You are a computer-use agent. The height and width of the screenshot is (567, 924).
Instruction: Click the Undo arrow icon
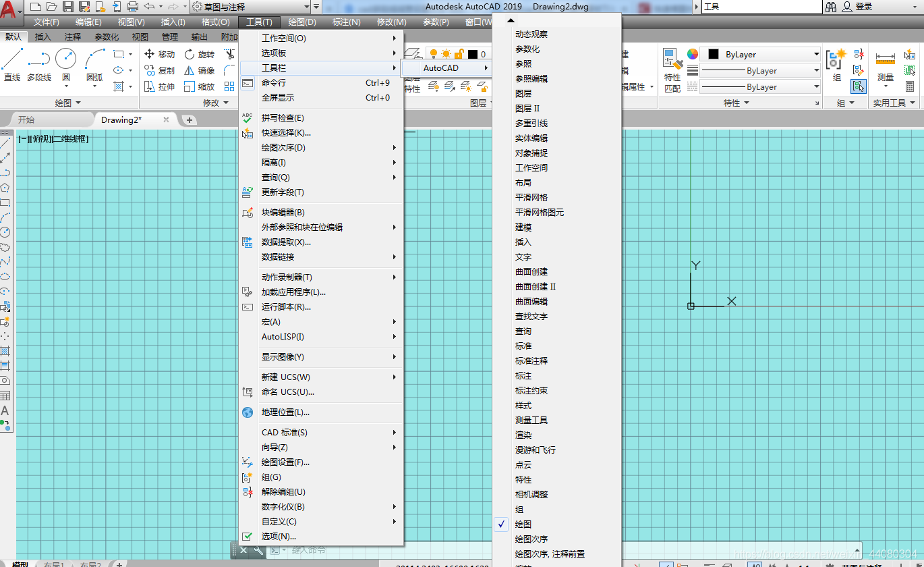pyautogui.click(x=149, y=7)
